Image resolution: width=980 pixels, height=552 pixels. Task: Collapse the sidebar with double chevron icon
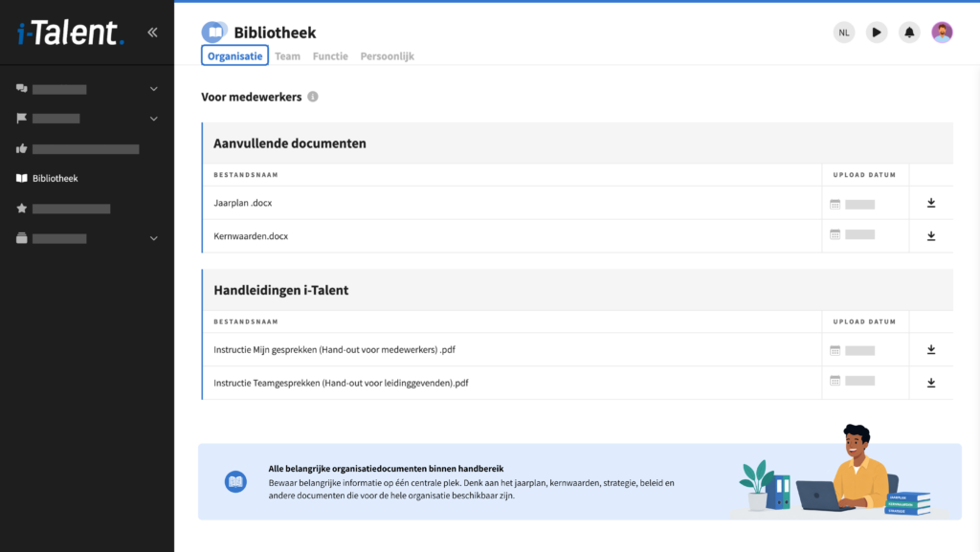(152, 33)
